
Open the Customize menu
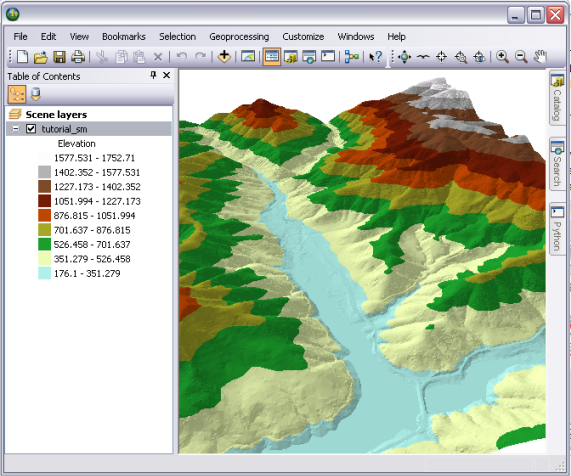pos(303,37)
